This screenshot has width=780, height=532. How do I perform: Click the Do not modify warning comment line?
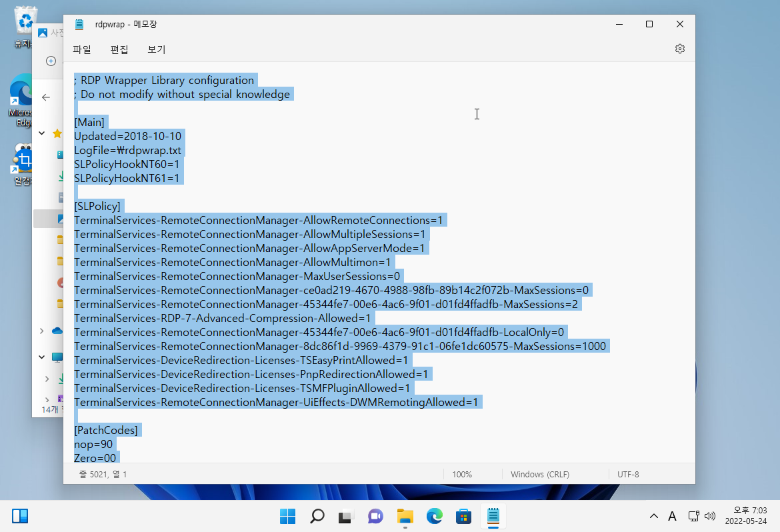pos(182,94)
